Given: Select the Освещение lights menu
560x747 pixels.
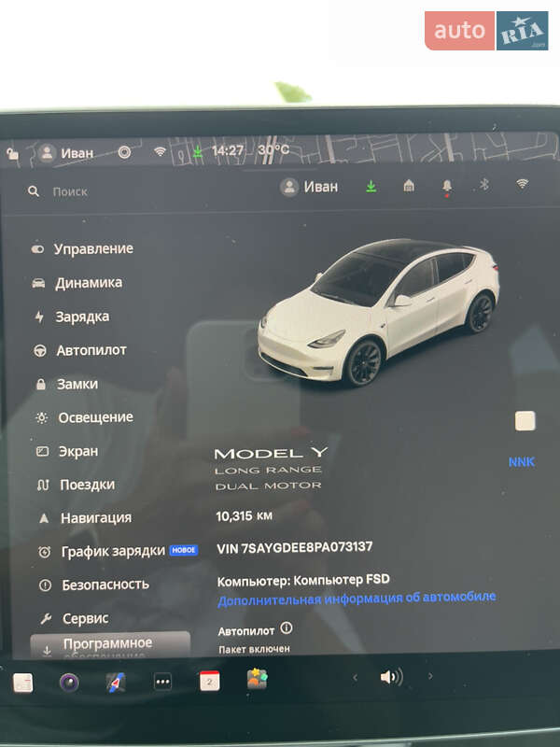Looking at the screenshot, I should point(85,417).
